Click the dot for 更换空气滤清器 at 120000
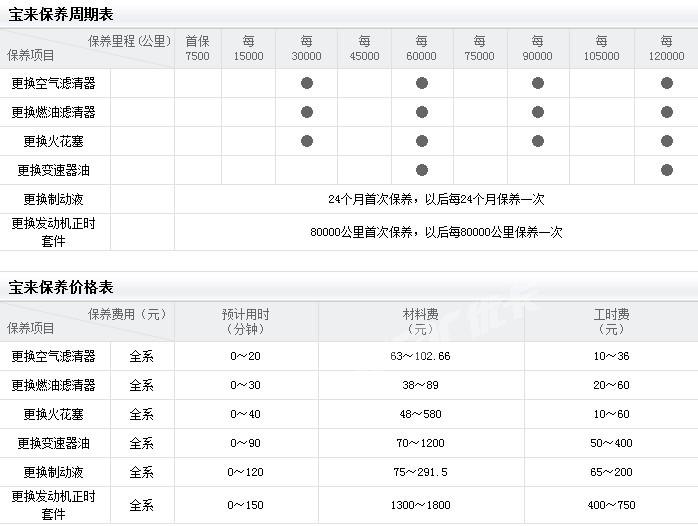Screen dimensions: 698x526 [x=667, y=83]
